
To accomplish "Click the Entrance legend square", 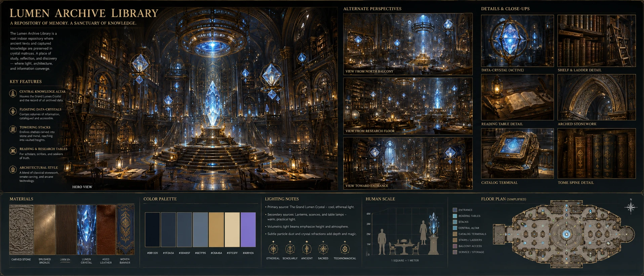I will (455, 210).
